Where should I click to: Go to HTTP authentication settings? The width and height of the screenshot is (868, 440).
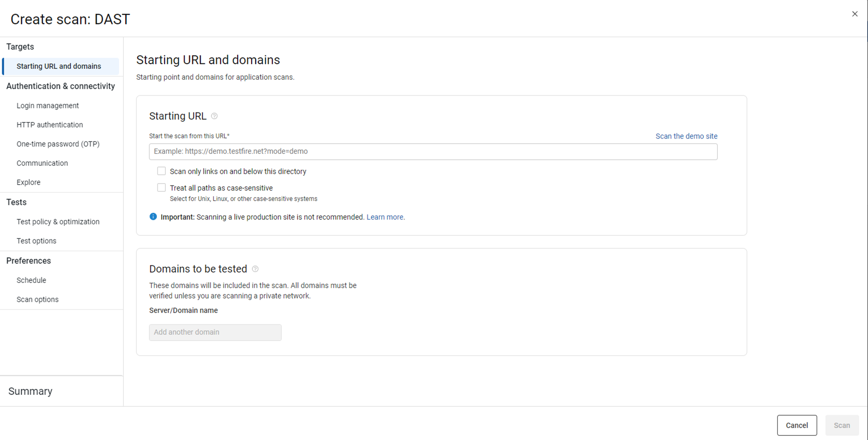pyautogui.click(x=50, y=125)
